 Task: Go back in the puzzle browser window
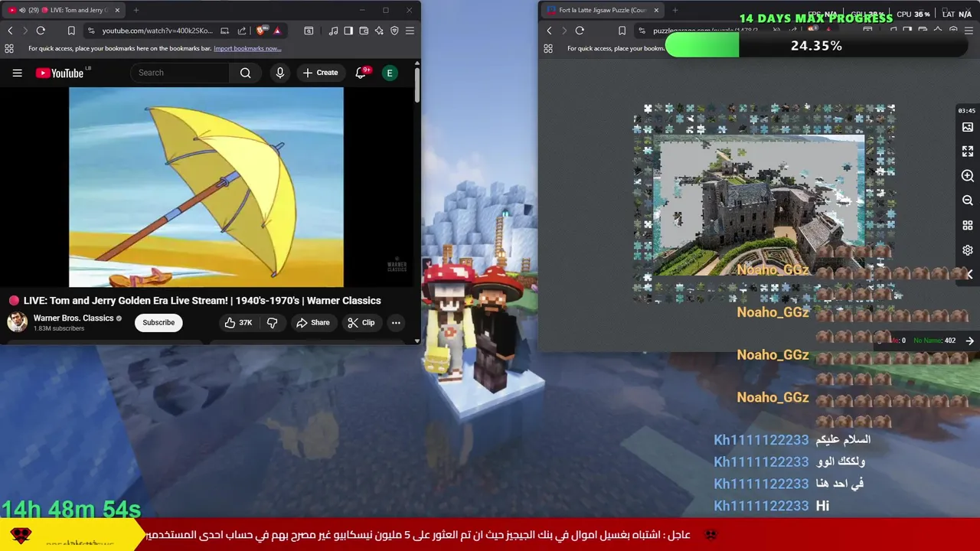pos(549,31)
